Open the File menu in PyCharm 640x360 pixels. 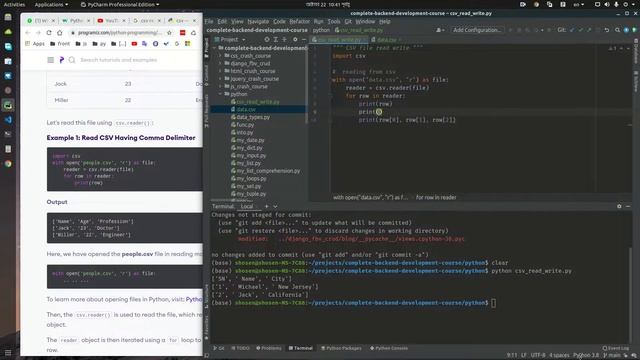pos(209,21)
